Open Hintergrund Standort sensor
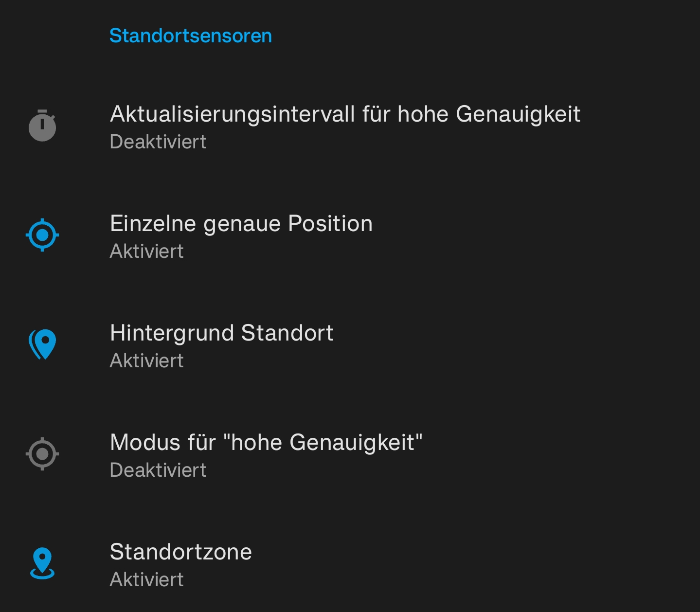700x612 pixels. coord(350,345)
